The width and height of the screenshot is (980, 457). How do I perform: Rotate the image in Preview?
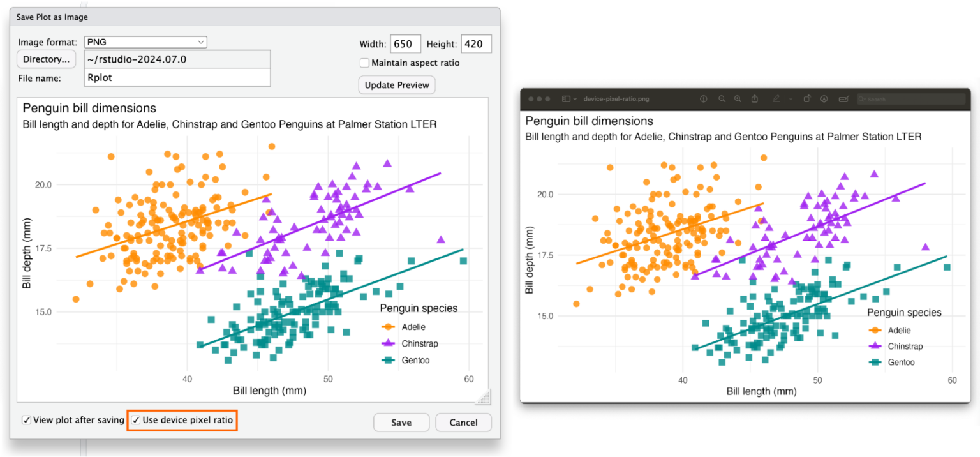[806, 99]
